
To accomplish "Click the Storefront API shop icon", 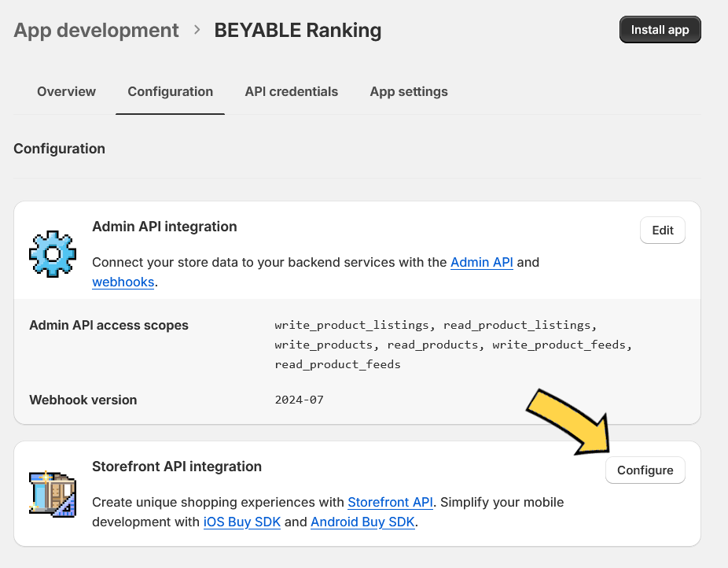I will coord(53,494).
